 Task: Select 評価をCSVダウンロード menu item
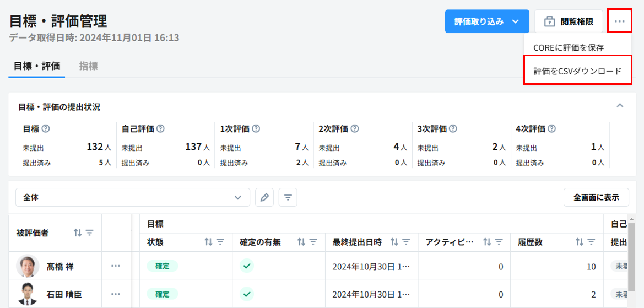pyautogui.click(x=577, y=71)
